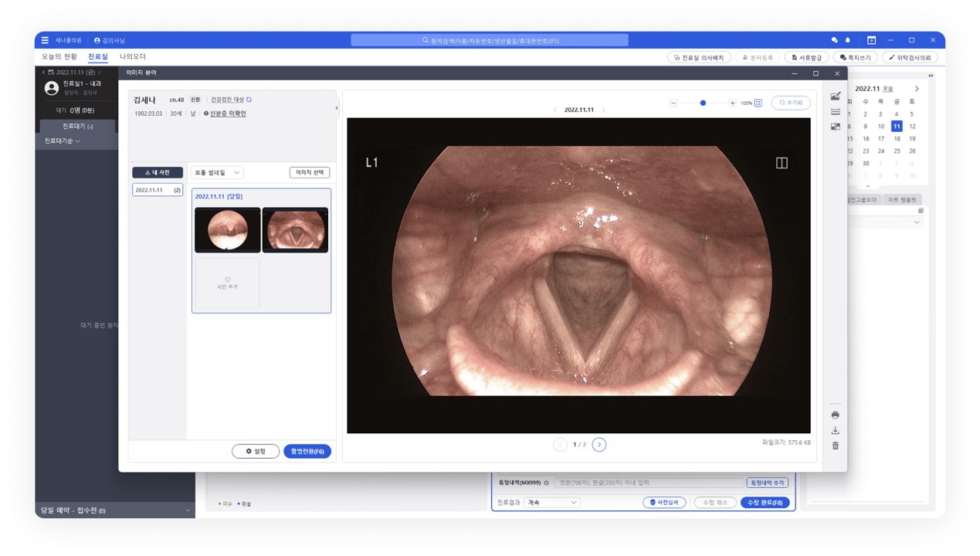Refresh the 건강검진 대상 status icon
The image size is (980, 556).
(249, 100)
